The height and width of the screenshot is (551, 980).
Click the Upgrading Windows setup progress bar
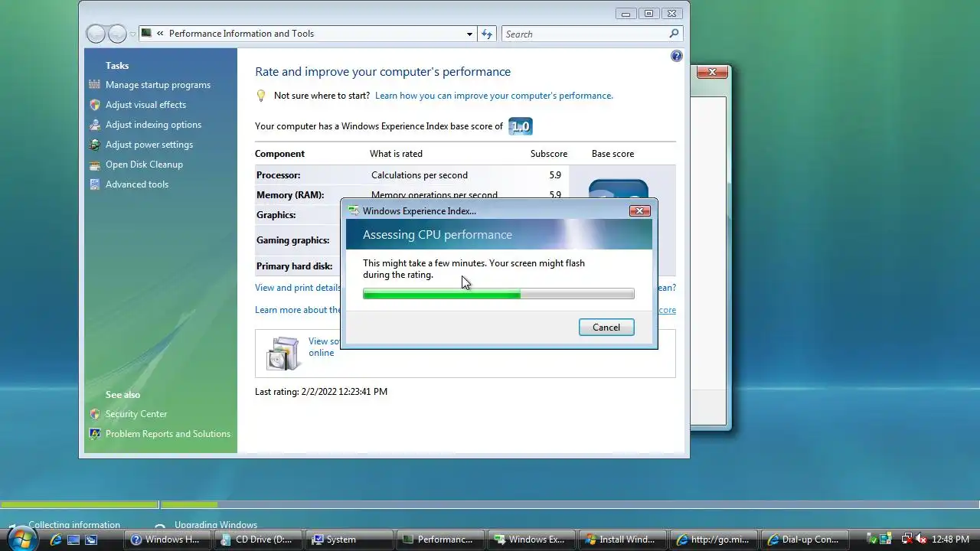click(x=570, y=505)
